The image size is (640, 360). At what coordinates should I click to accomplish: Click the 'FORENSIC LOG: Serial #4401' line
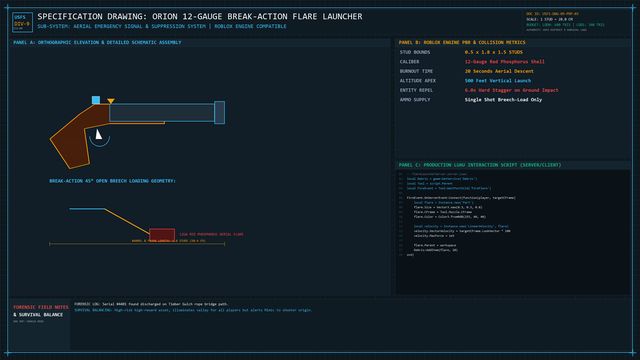pyautogui.click(x=151, y=304)
